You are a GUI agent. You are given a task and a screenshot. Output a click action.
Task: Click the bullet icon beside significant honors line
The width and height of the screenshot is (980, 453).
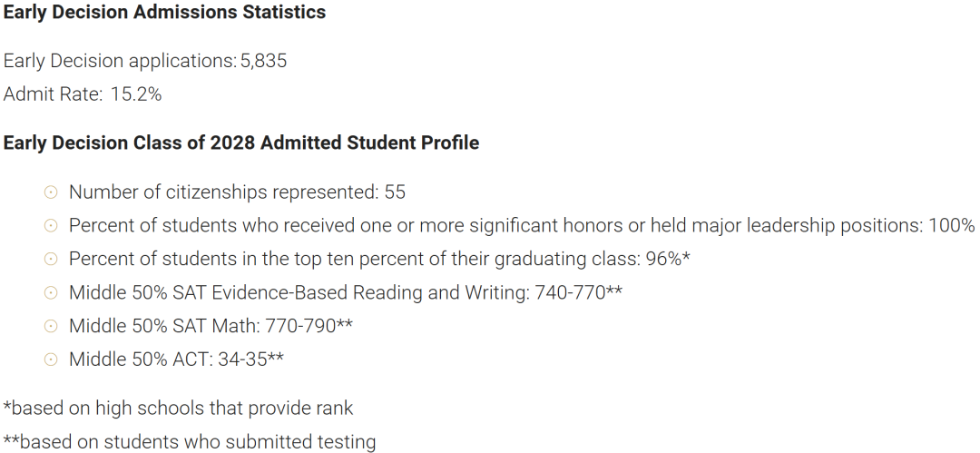(51, 225)
